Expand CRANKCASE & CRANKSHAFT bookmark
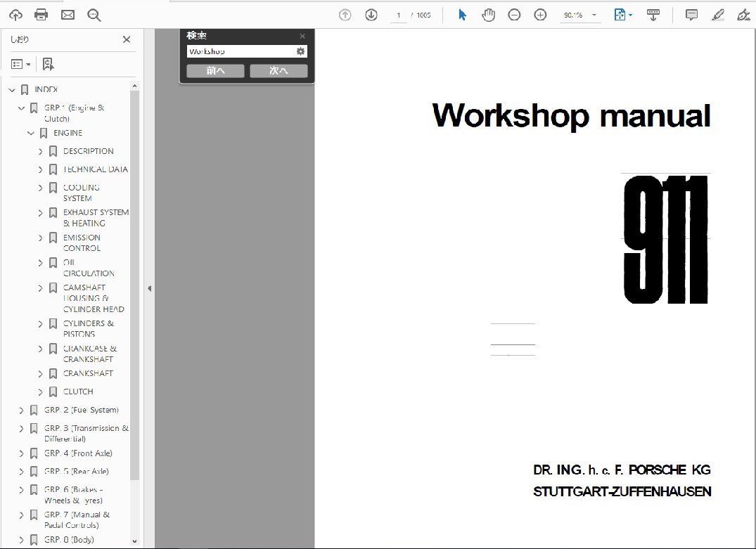Image resolution: width=756 pixels, height=549 pixels. point(41,349)
